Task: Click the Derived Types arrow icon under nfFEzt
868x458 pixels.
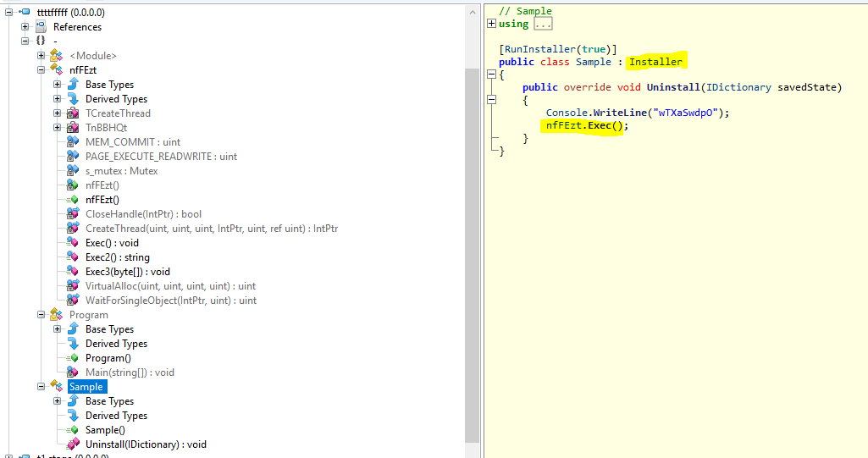Action: [x=73, y=98]
